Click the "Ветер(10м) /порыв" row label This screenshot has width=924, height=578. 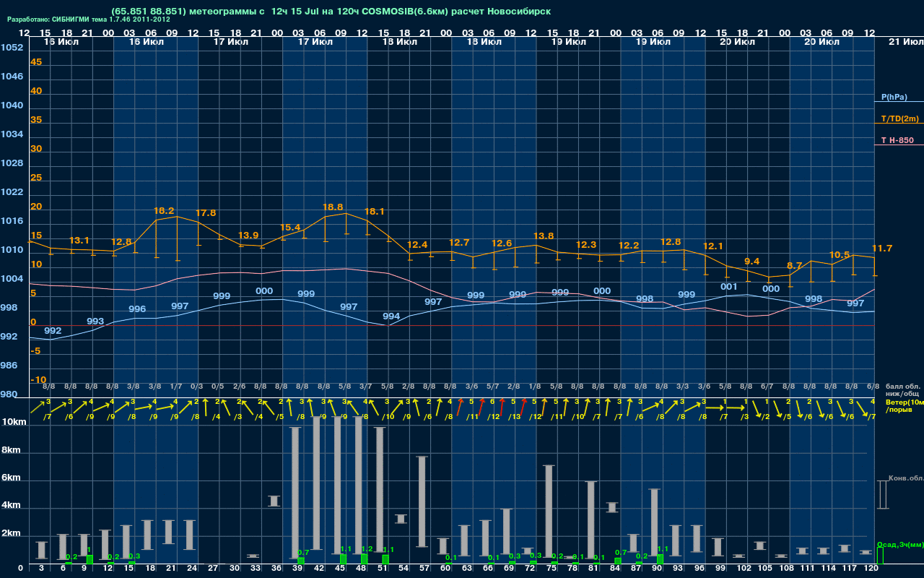click(905, 405)
